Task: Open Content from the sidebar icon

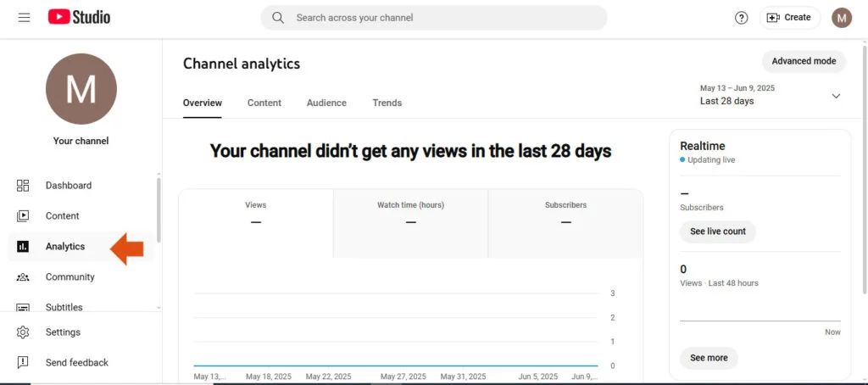Action: tap(23, 216)
